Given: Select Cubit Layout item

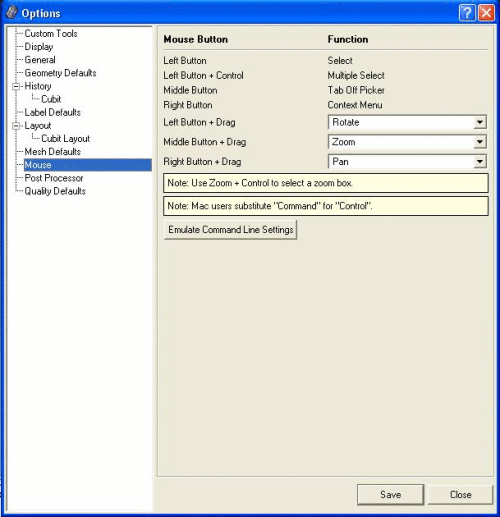Looking at the screenshot, I should point(65,139).
